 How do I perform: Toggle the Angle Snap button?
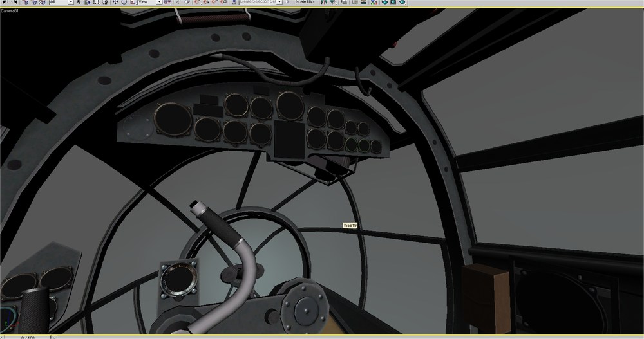[206, 2]
